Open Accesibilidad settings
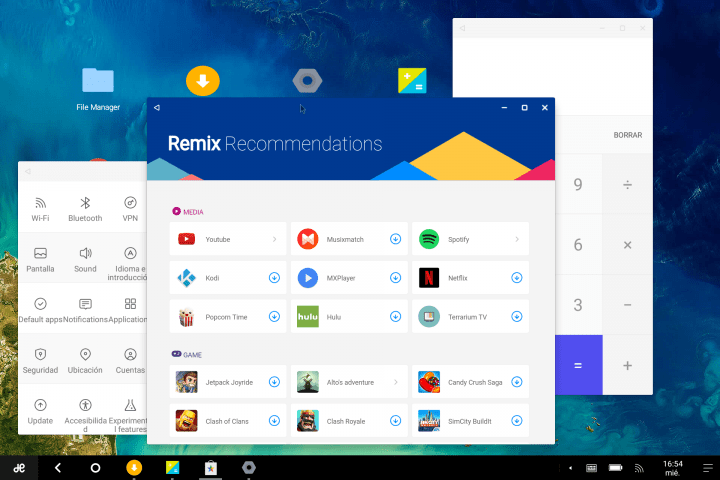Image resolution: width=720 pixels, height=480 pixels. pos(85,415)
